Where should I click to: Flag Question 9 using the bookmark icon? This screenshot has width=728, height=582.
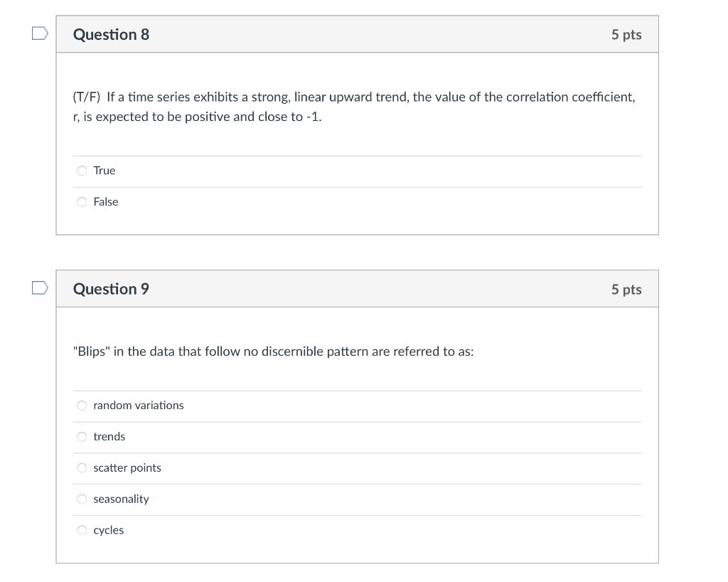[40, 286]
